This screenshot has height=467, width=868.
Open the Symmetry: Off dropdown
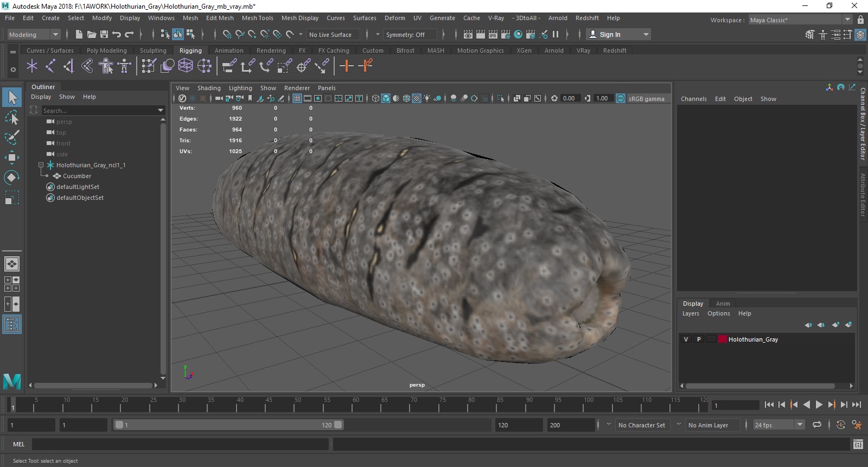(x=410, y=34)
